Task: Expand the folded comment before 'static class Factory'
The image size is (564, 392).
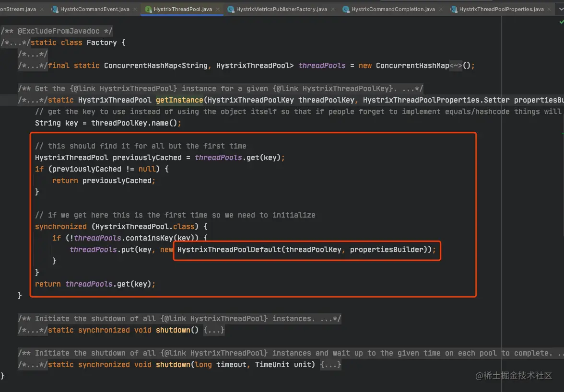Action: (x=15, y=42)
